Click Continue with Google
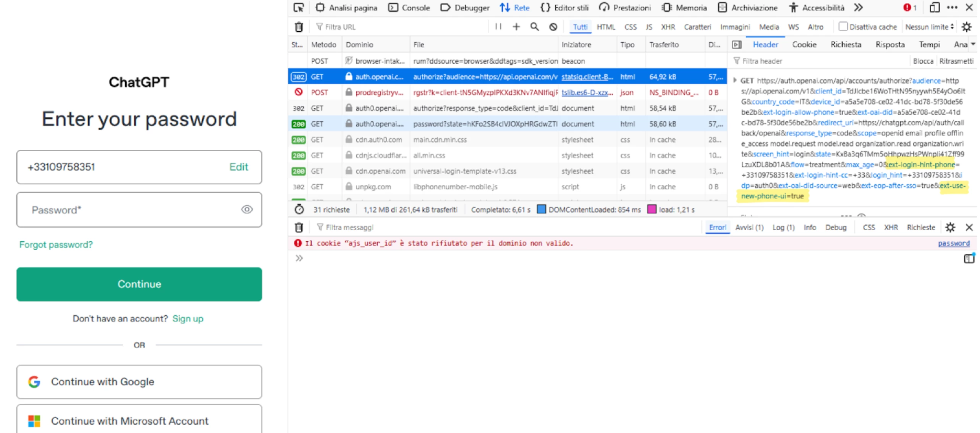Screen dimensions: 980x433 click(139, 381)
